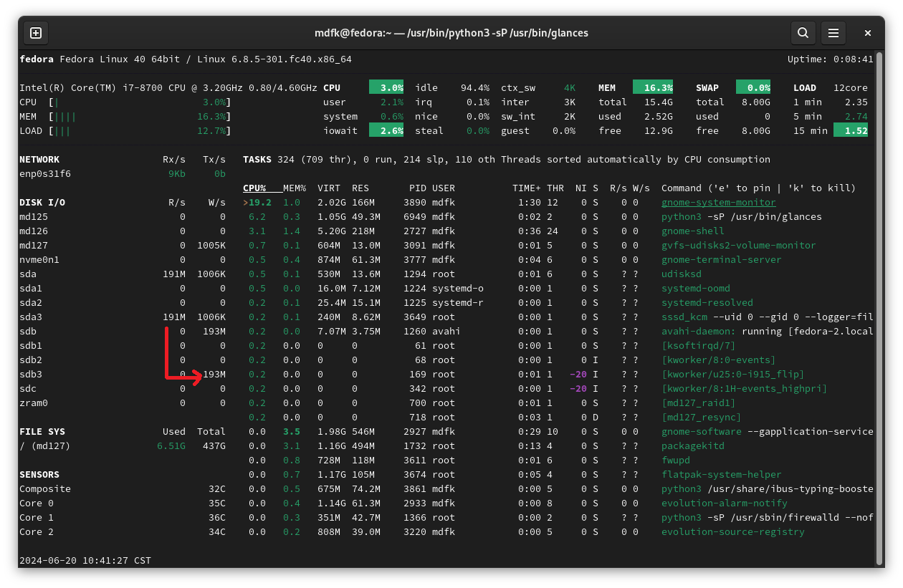Select the gvfs-udisks2-volume-monitor process
This screenshot has width=903, height=588.
[739, 246]
